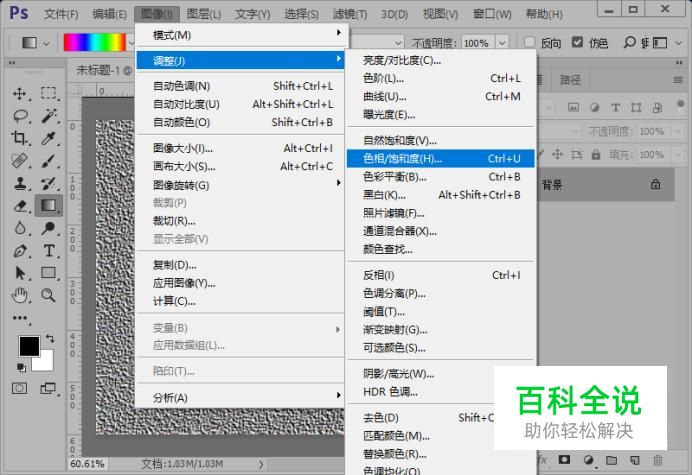This screenshot has width=692, height=475.
Task: Create a new group folder icon
Action: tap(612, 460)
